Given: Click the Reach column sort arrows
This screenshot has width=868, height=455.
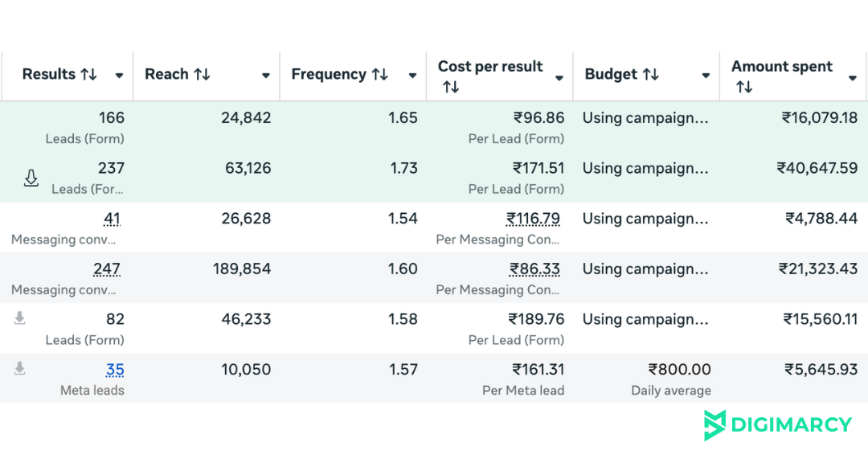Looking at the screenshot, I should [x=202, y=75].
